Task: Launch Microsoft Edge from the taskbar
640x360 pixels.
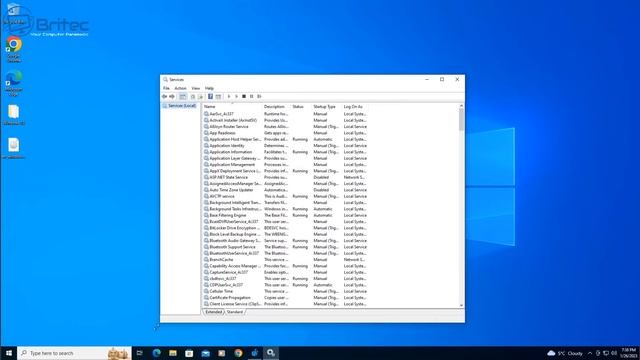Action: (x=156, y=353)
